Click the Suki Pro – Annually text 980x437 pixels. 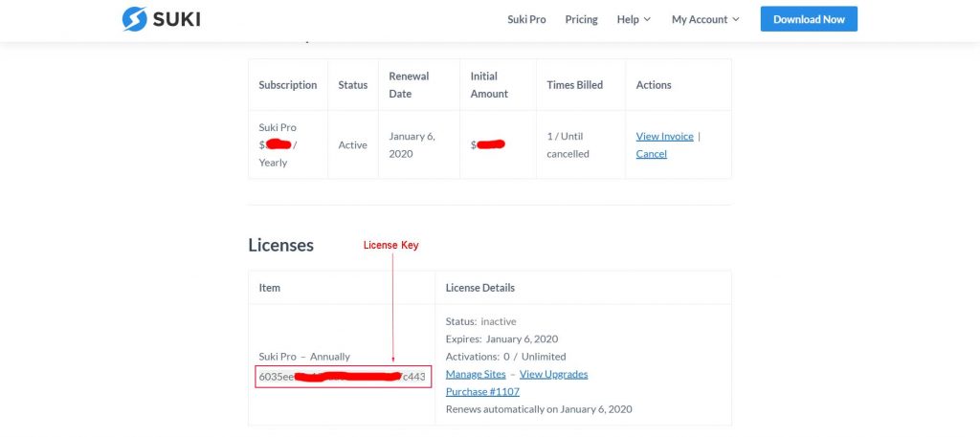pyautogui.click(x=304, y=357)
